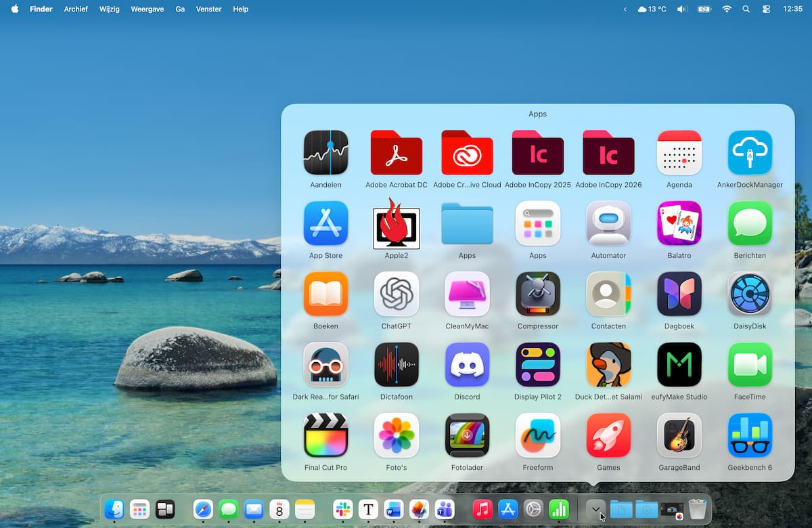This screenshot has width=812, height=528.
Task: Toggle the Wi-Fi menu bar icon
Action: tap(727, 9)
